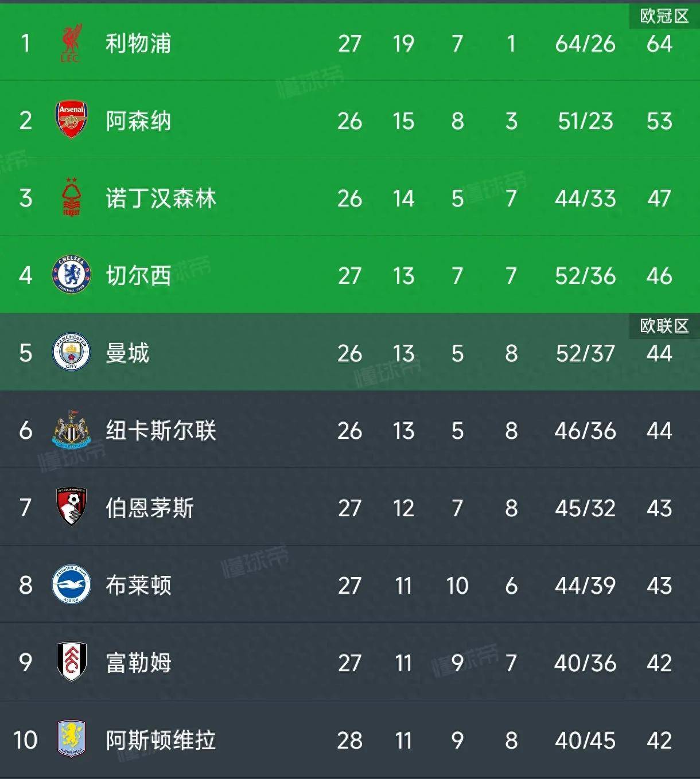Click team name 纽卡斯尔联
Screen dimensions: 700x779
[161, 431]
